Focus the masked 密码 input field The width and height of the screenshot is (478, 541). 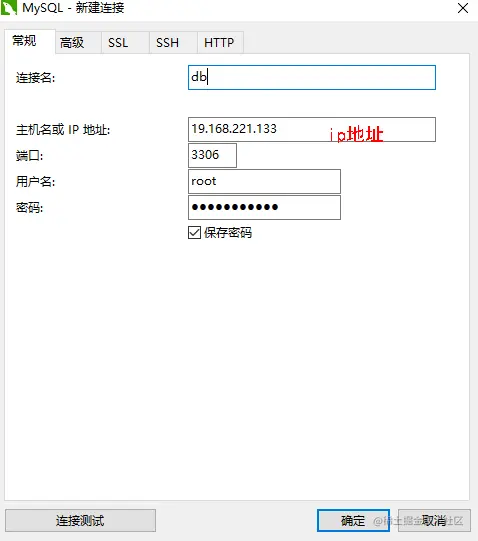click(264, 207)
